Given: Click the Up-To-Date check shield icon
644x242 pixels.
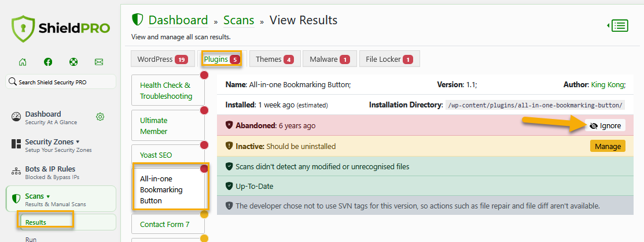Looking at the screenshot, I should click(x=229, y=186).
